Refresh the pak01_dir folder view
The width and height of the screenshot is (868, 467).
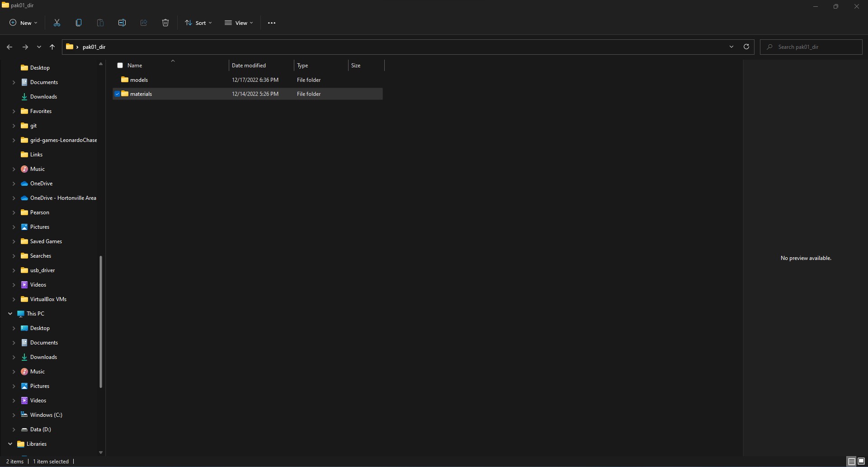pos(746,47)
